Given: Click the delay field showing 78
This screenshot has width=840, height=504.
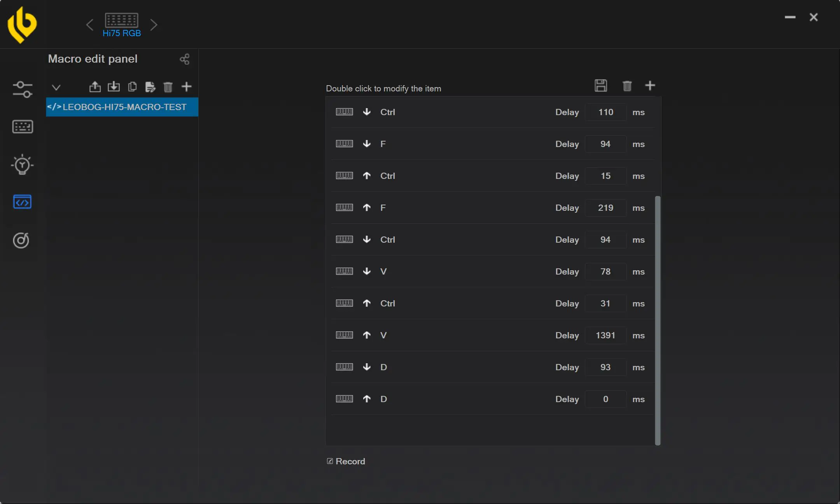Looking at the screenshot, I should [x=606, y=271].
